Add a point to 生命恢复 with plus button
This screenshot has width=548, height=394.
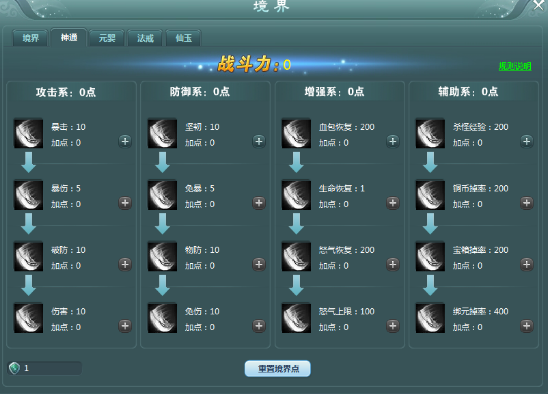coord(393,203)
